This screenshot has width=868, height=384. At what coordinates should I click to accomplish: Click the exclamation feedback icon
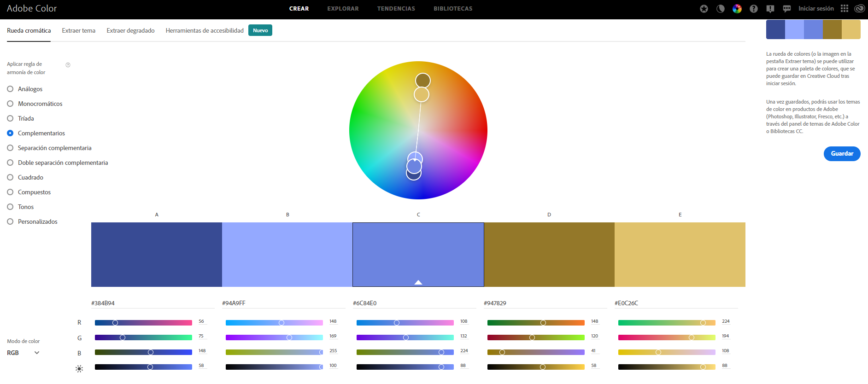coord(770,9)
